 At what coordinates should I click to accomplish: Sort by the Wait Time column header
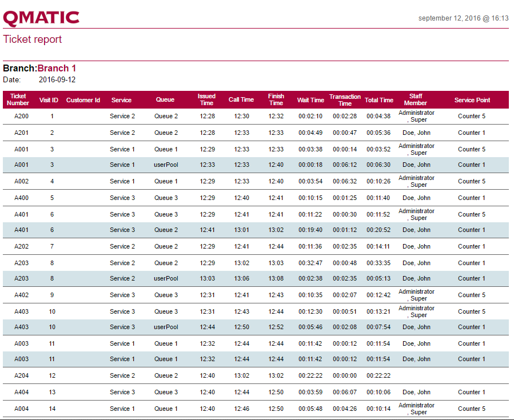tap(310, 100)
